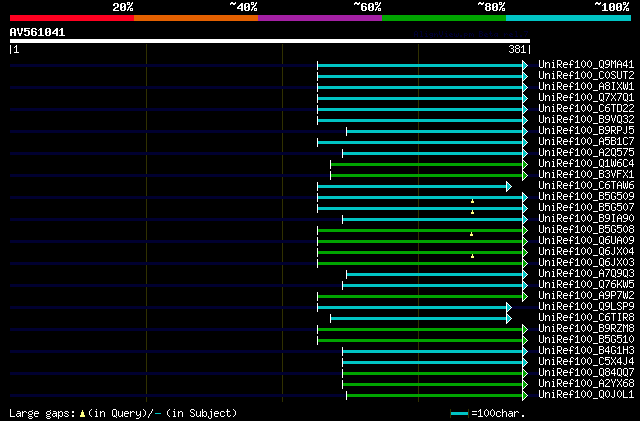Click the start tick of UniRef100_B9RPJ5 alignment
Viewport: 640px width, 421px height.
(347, 131)
